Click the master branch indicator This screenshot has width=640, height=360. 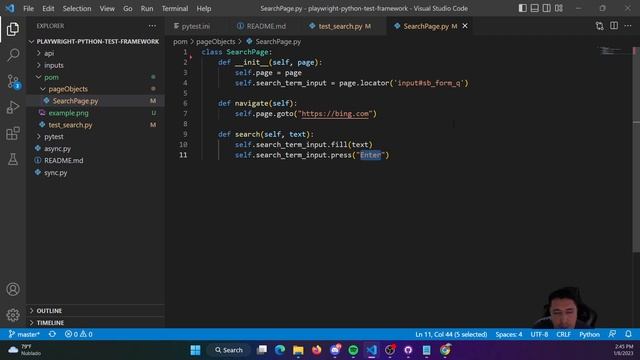(24, 334)
